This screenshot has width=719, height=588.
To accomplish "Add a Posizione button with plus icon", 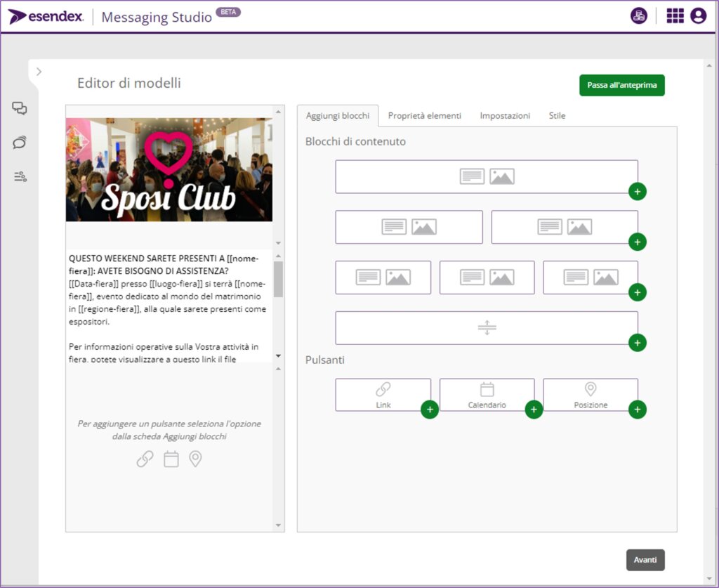I will click(637, 410).
